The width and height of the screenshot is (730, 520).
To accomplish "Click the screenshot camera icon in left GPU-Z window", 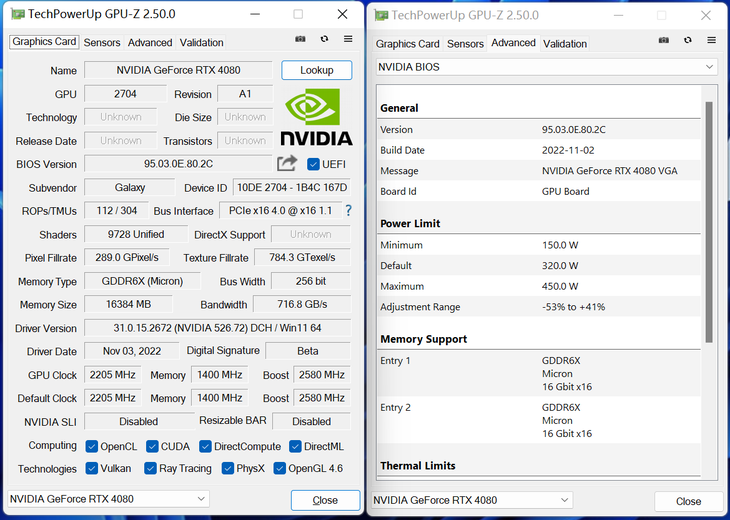I will [300, 39].
